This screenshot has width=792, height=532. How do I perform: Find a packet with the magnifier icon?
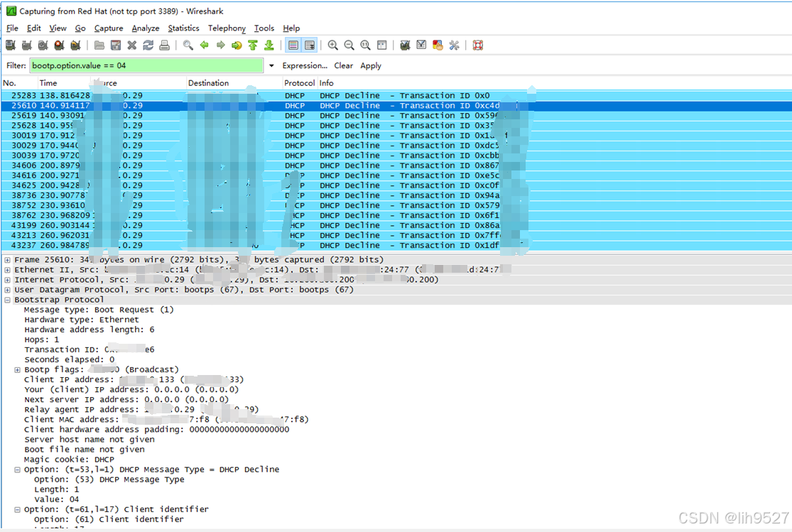pos(188,45)
